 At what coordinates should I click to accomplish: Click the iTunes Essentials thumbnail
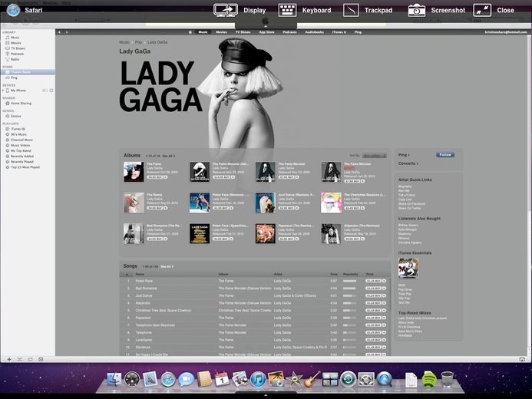408,268
